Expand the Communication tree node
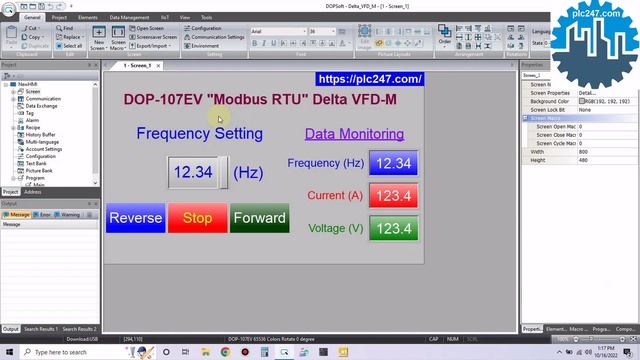Screen dimensions: 640x360 (13, 99)
